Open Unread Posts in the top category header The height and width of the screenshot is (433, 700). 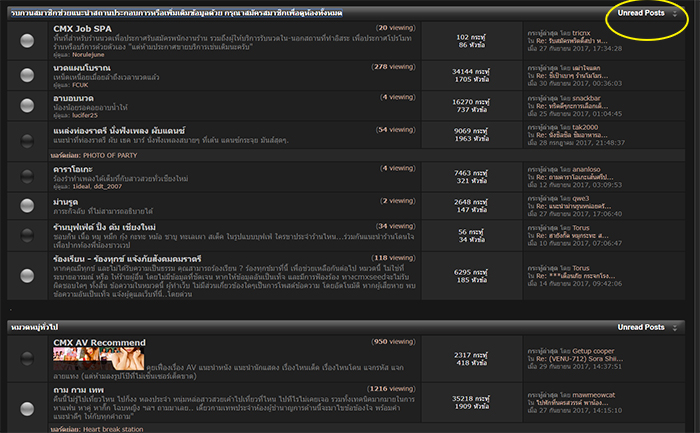pyautogui.click(x=641, y=13)
